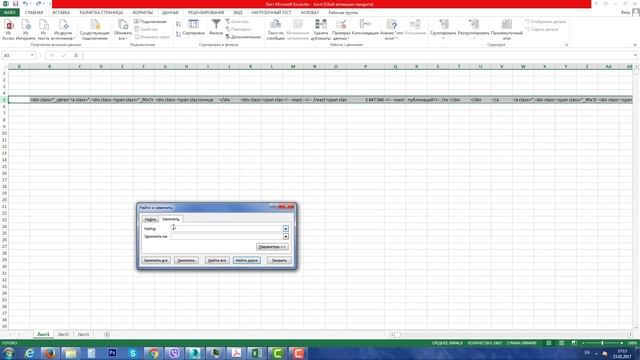640x360 pixels.
Task: Open Consolidate (Консолидация) tool
Action: coord(365,27)
